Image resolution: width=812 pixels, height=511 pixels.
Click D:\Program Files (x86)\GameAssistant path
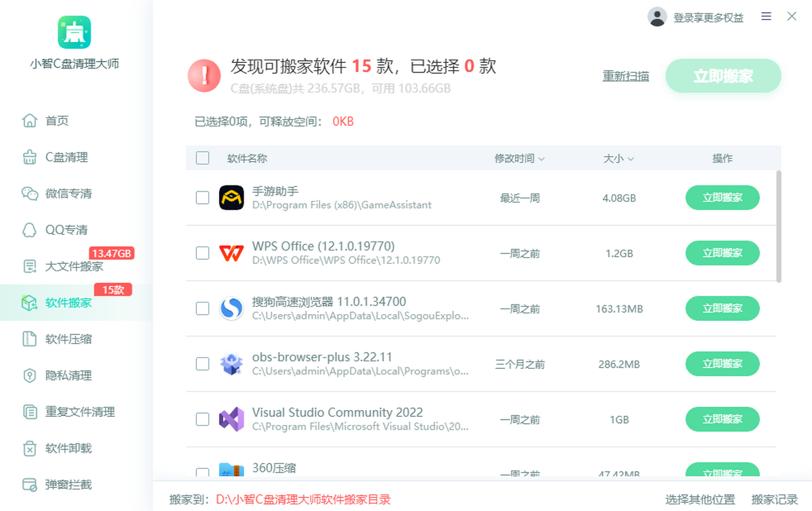pyautogui.click(x=342, y=204)
